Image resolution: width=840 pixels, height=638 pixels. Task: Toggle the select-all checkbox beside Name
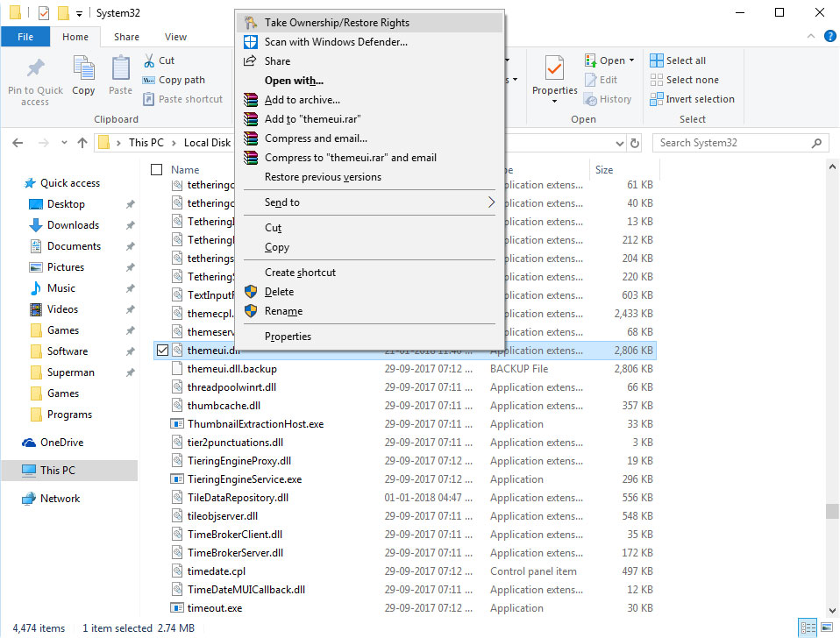(x=156, y=170)
